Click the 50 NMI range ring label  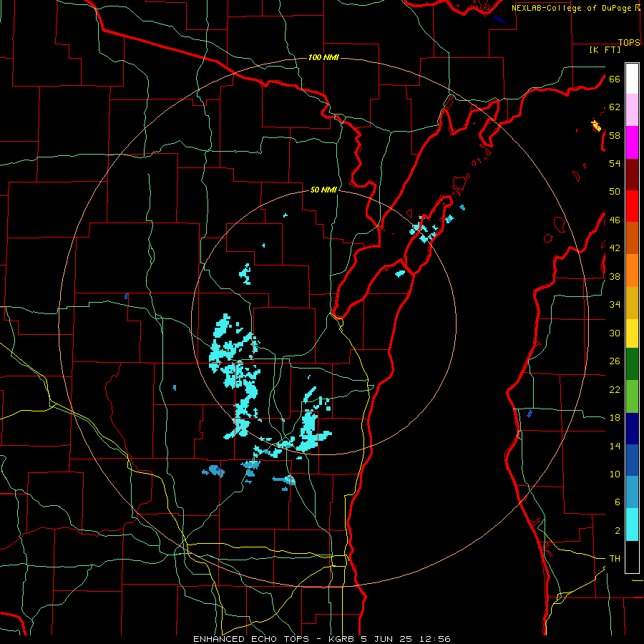[x=323, y=190]
